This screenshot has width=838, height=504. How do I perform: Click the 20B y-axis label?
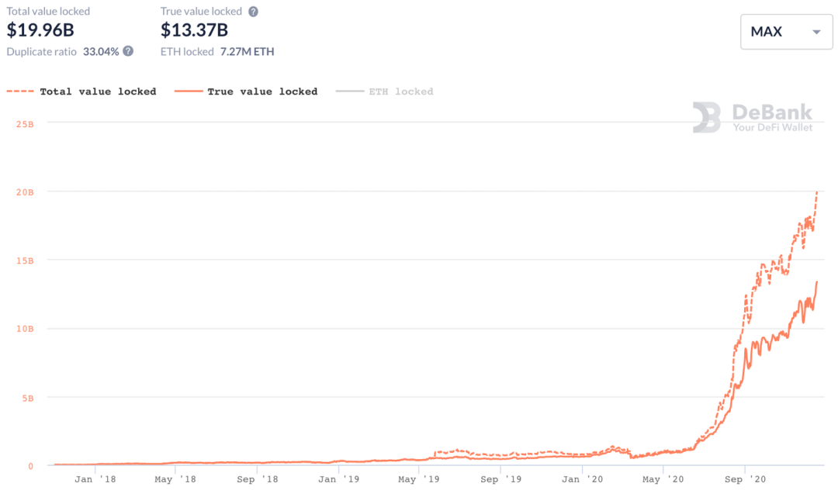click(25, 192)
